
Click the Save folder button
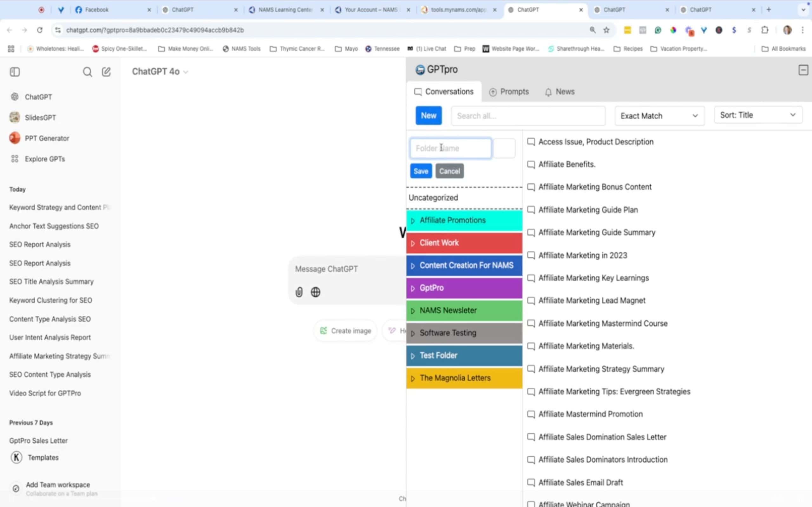pos(421,171)
